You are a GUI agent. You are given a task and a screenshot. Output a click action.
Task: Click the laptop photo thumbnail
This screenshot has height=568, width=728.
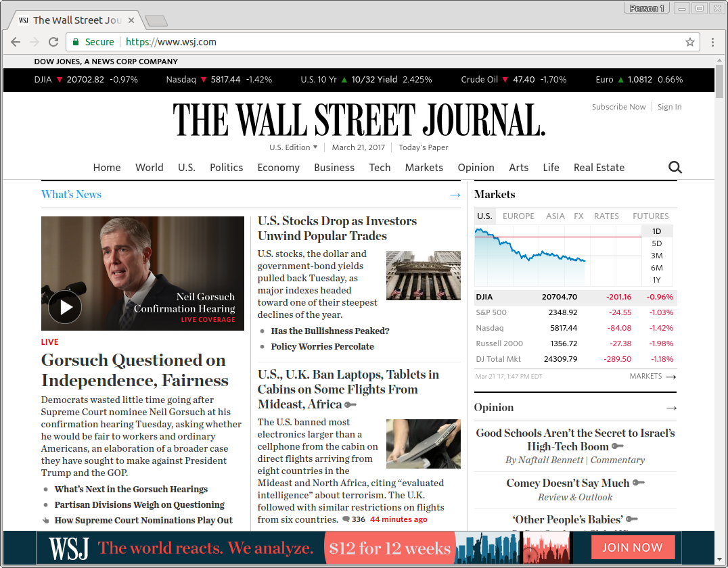[424, 444]
